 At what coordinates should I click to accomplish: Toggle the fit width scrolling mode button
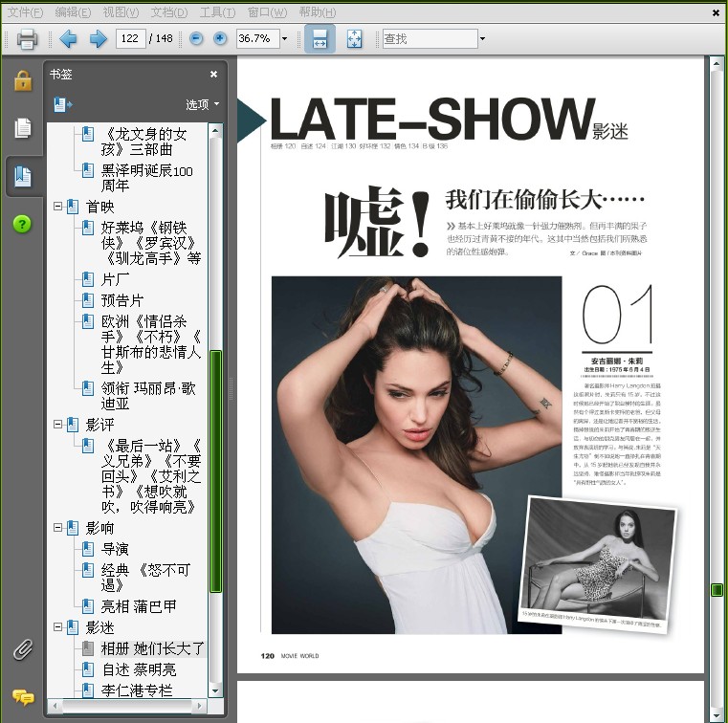pos(320,38)
